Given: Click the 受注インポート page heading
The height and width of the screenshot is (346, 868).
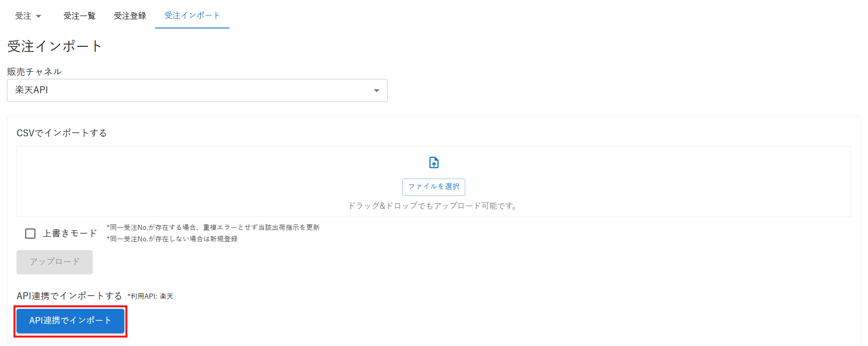Looking at the screenshot, I should pos(55,46).
